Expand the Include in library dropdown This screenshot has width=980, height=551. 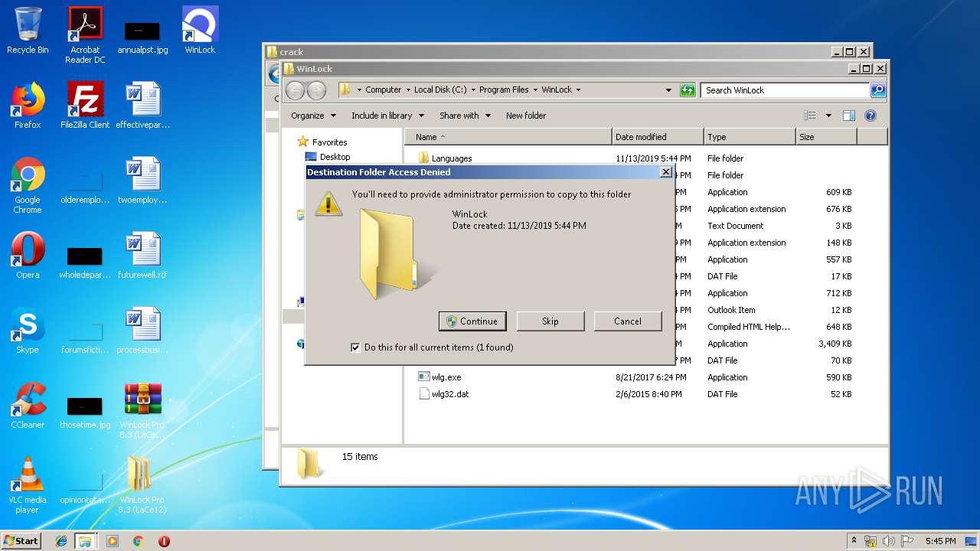(x=389, y=116)
